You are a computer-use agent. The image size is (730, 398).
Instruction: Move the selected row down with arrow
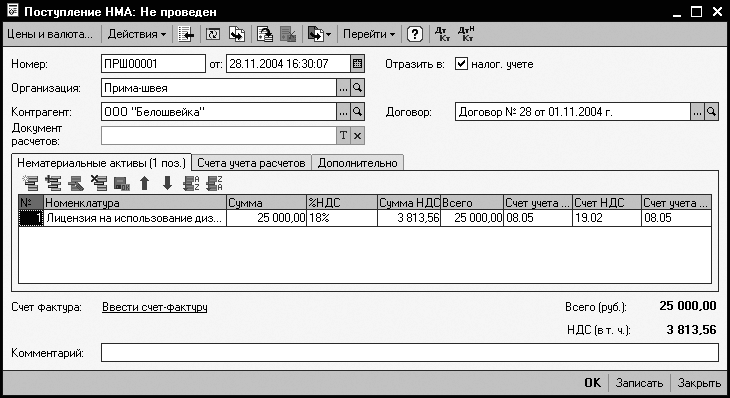(x=168, y=183)
